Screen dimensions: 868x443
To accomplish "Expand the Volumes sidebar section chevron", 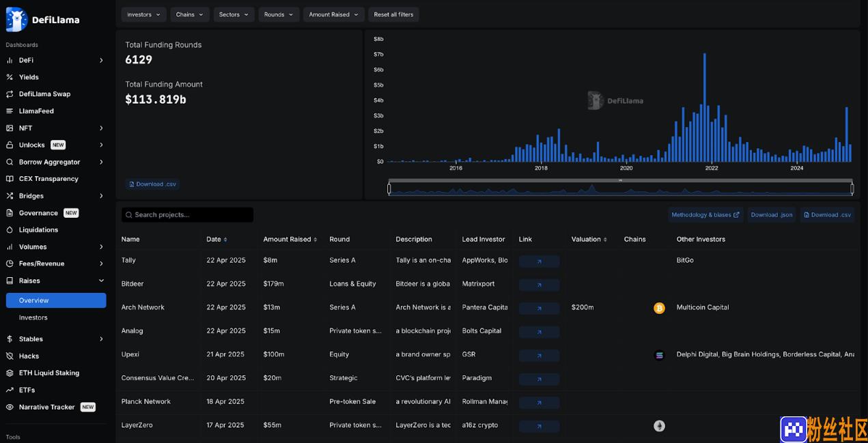I will pos(101,247).
